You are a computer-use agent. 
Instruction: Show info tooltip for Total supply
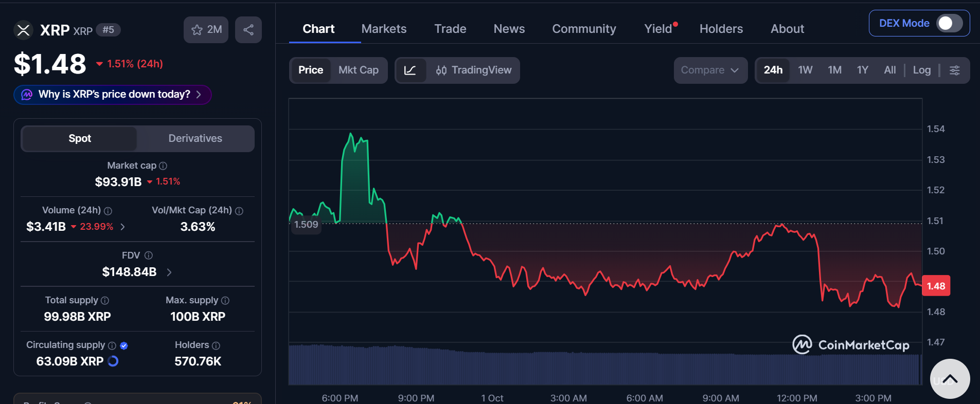[x=105, y=301]
